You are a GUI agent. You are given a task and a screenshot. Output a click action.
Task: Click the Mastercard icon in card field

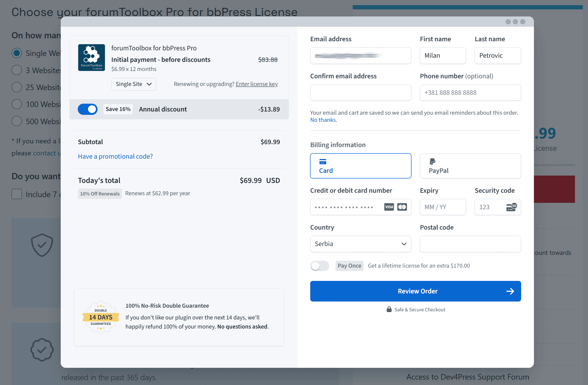tap(402, 207)
